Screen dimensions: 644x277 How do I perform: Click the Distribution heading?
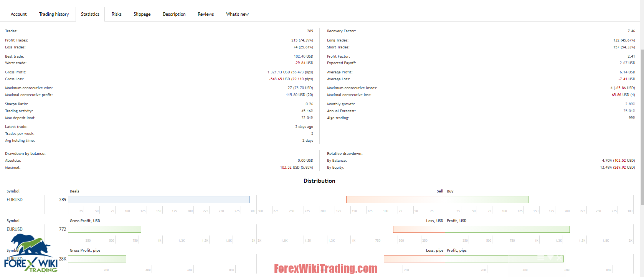(x=319, y=181)
